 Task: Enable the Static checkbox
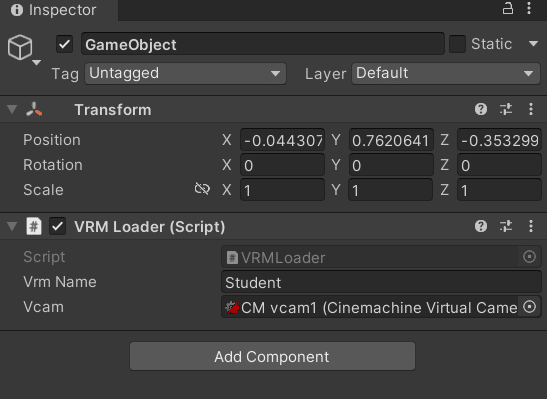coord(457,44)
